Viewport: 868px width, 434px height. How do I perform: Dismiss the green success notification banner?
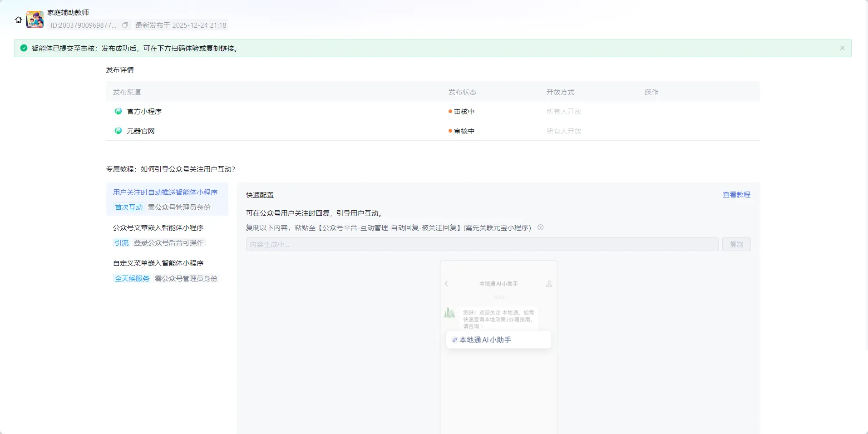click(842, 48)
